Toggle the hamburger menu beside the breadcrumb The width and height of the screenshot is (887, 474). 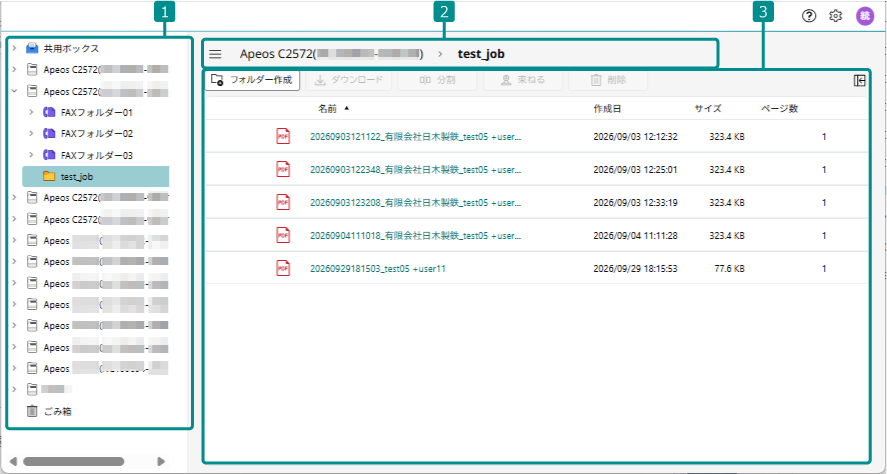[x=215, y=54]
